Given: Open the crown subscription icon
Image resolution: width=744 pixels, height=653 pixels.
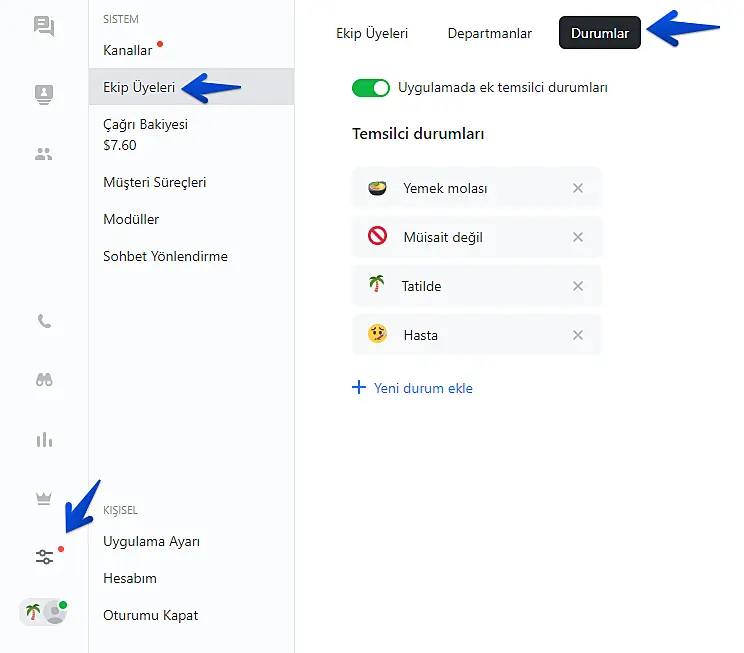Looking at the screenshot, I should pyautogui.click(x=44, y=499).
